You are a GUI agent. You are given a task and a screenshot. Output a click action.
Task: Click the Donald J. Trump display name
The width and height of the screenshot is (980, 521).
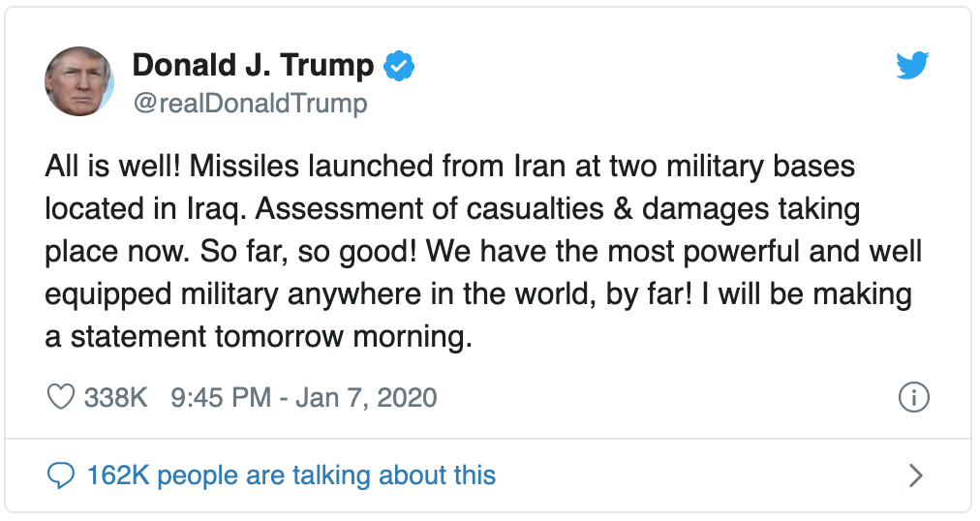(x=253, y=66)
